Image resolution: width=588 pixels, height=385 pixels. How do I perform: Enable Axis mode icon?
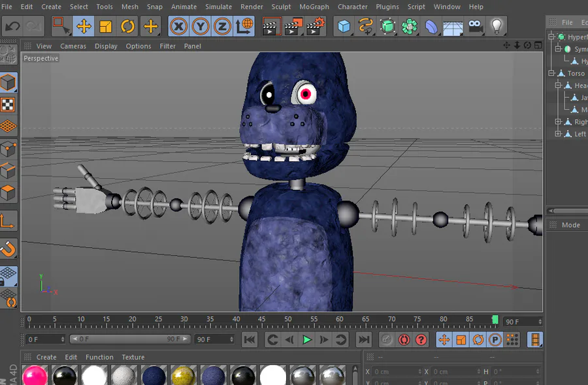[7, 221]
